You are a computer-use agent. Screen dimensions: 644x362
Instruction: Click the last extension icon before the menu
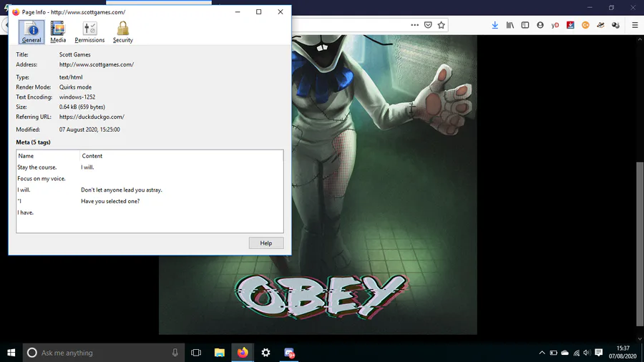pos(615,25)
